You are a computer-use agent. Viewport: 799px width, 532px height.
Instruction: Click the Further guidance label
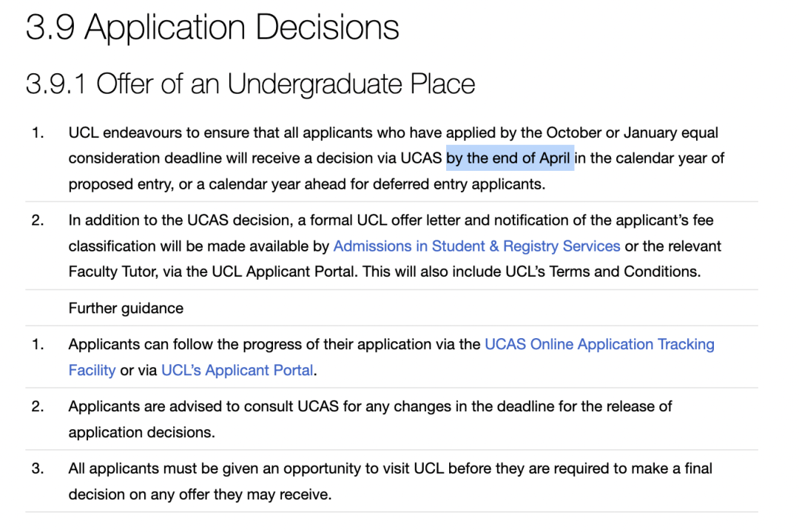[x=126, y=309]
